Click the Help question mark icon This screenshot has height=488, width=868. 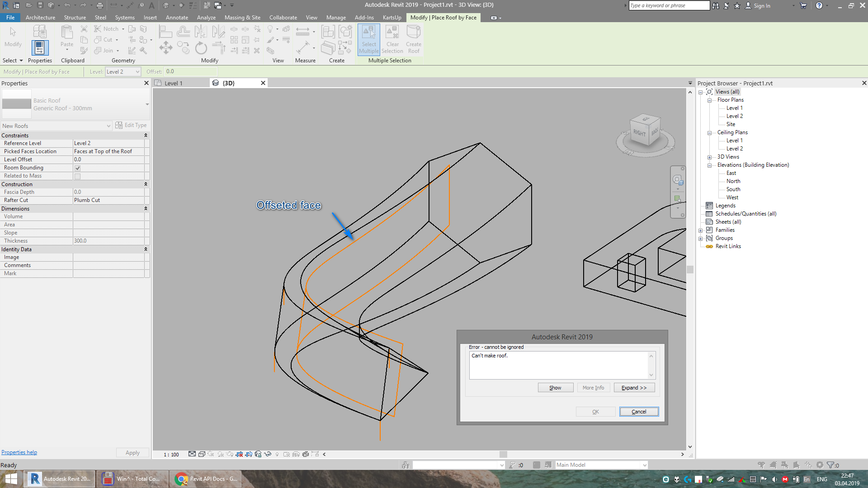(x=819, y=5)
